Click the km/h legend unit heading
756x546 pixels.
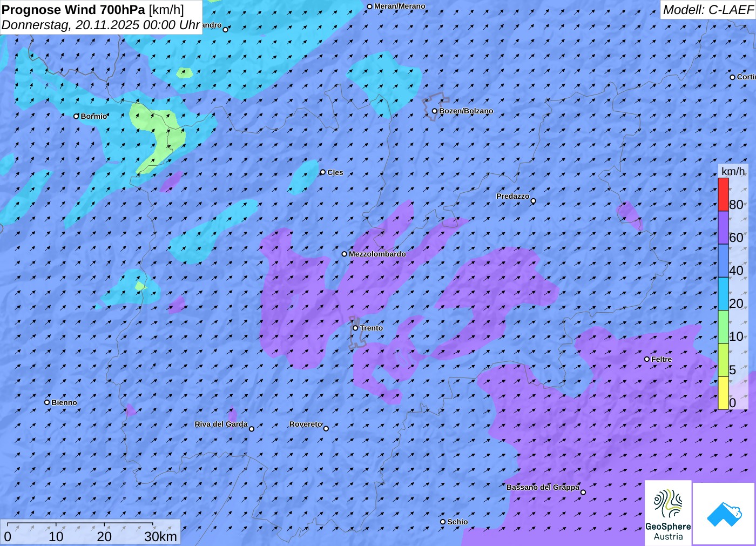[733, 171]
